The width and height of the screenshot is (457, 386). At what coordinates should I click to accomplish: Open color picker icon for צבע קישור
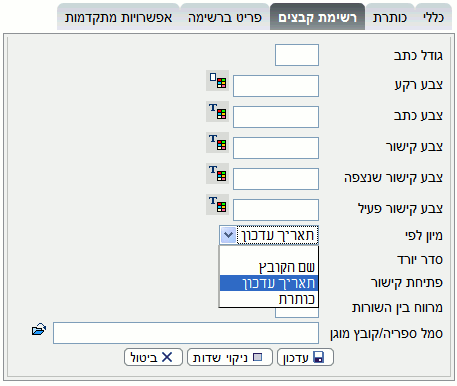pos(217,143)
